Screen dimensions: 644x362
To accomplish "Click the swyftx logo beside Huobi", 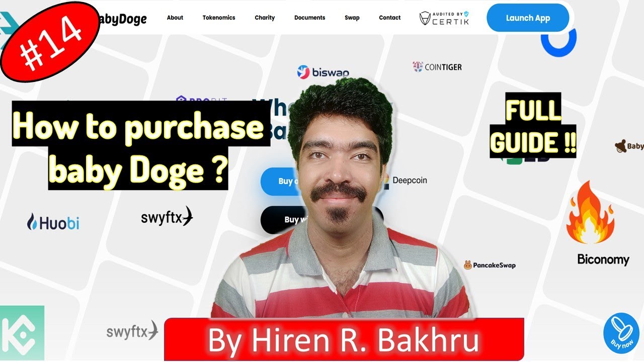I will pyautogui.click(x=167, y=217).
